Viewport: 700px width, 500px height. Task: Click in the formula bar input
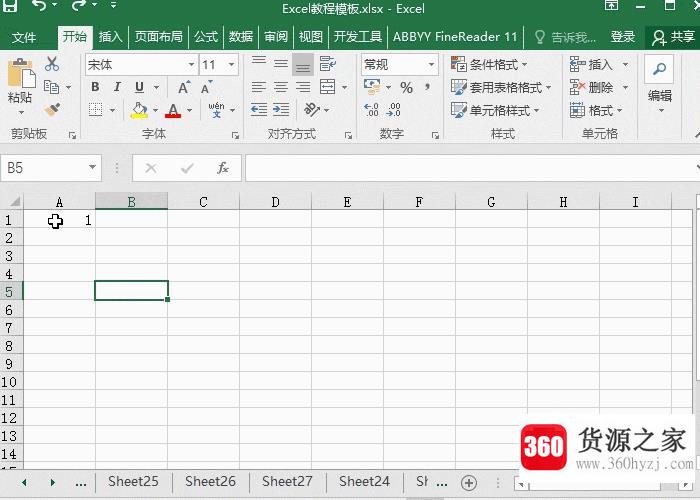470,168
